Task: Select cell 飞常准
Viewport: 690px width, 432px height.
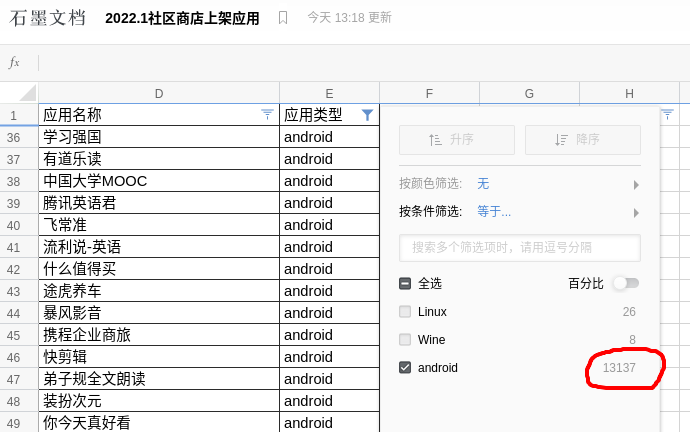Action: (159, 225)
